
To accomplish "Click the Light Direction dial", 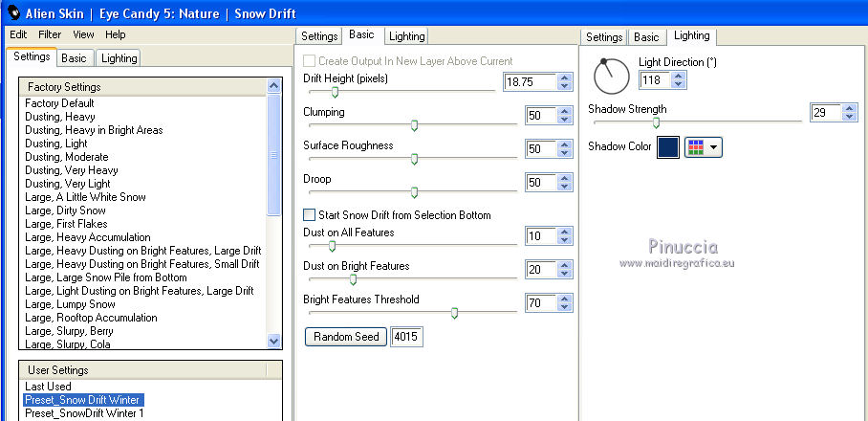I will click(x=612, y=76).
